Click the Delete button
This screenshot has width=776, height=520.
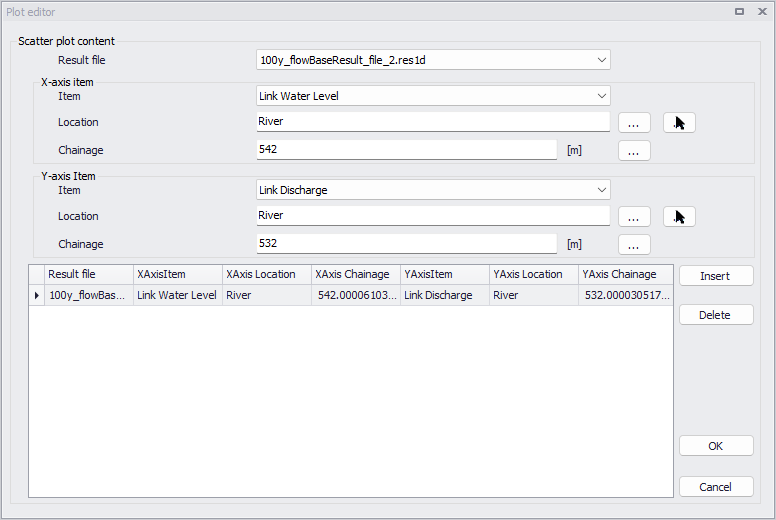click(716, 315)
